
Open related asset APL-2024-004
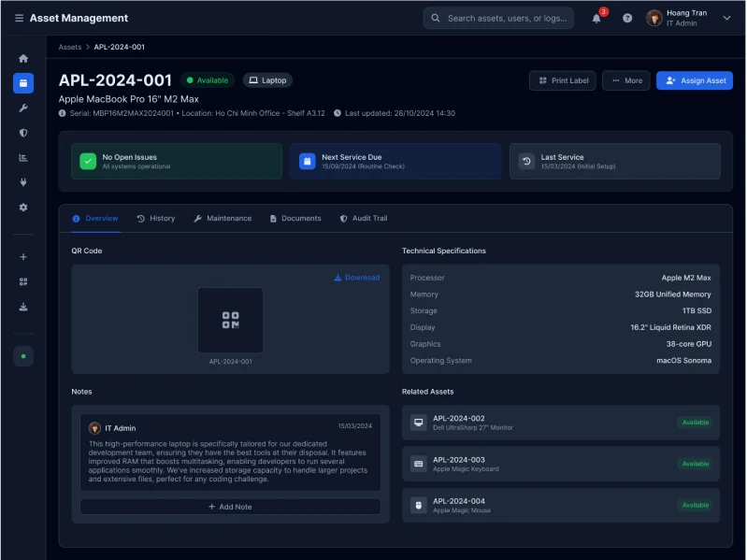(x=561, y=505)
